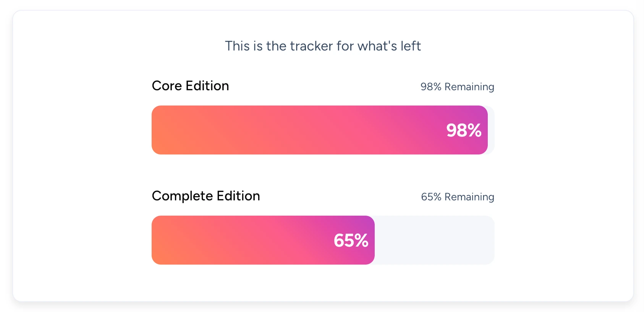
Task: Click the word 'tracker' in the heading
Action: [311, 46]
